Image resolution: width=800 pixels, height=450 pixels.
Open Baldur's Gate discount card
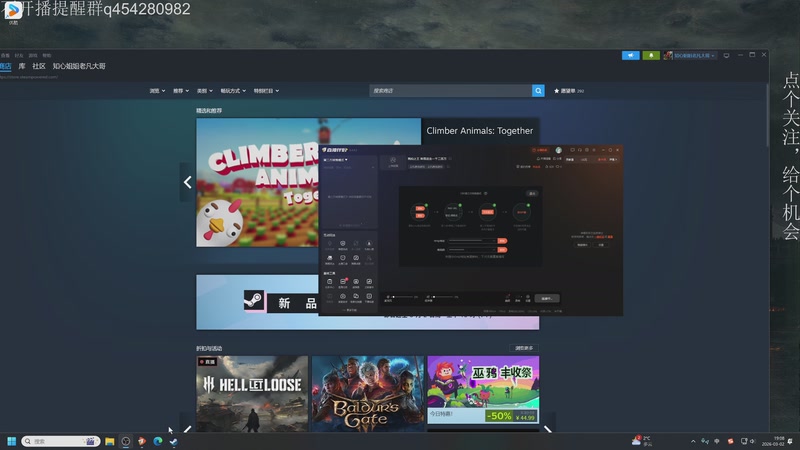coord(367,393)
